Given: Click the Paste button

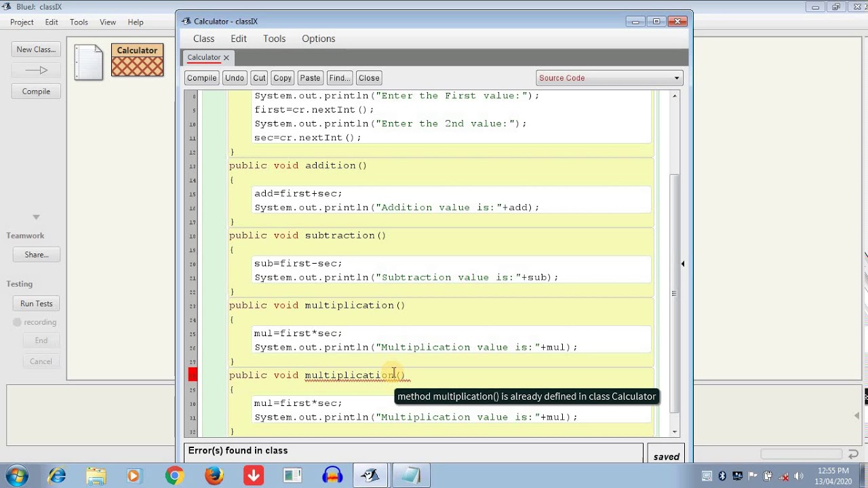Looking at the screenshot, I should 310,78.
